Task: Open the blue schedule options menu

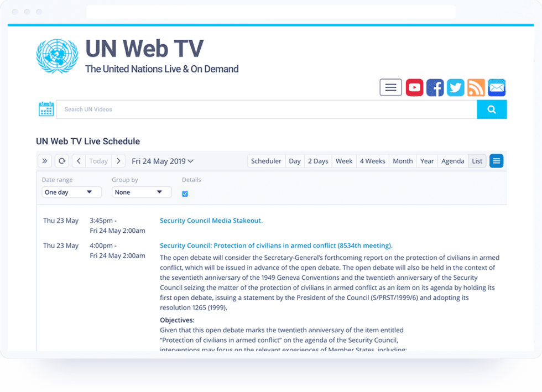Action: tap(496, 161)
